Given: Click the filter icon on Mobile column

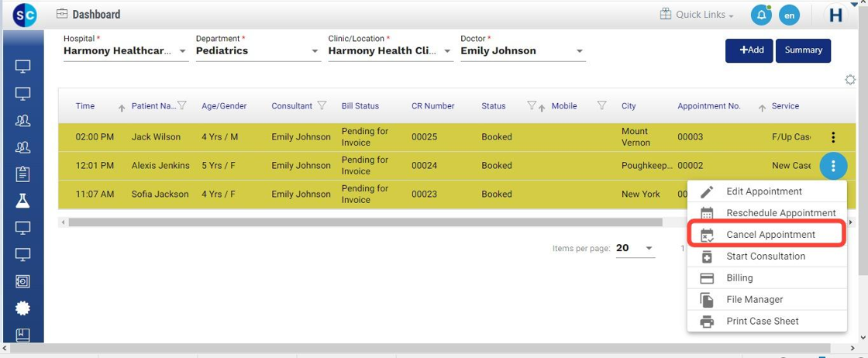Looking at the screenshot, I should (601, 106).
